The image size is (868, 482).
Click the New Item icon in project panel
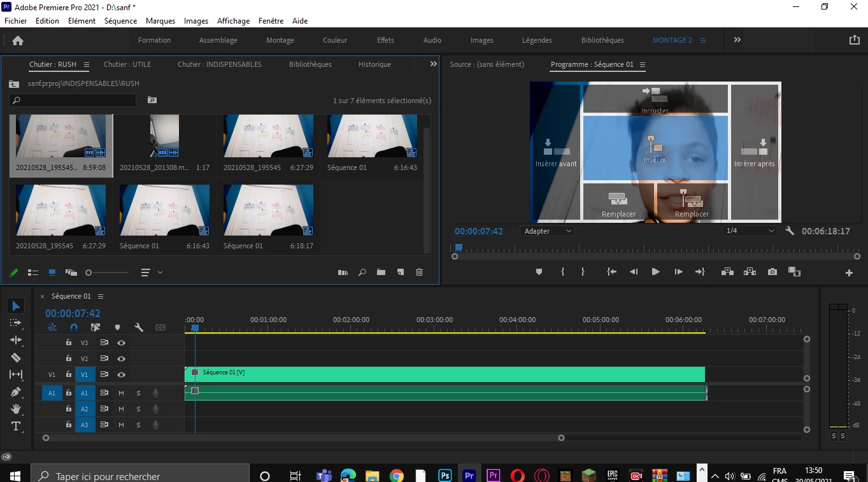tap(400, 273)
